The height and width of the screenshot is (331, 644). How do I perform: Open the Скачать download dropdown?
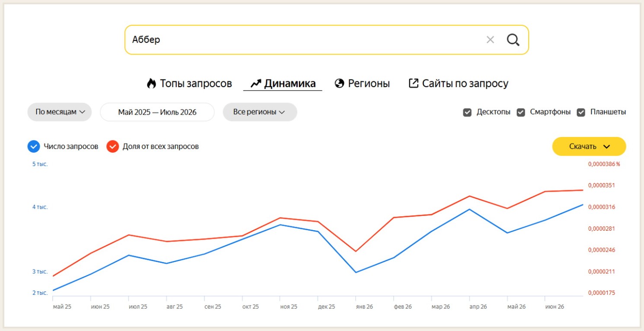pos(589,147)
